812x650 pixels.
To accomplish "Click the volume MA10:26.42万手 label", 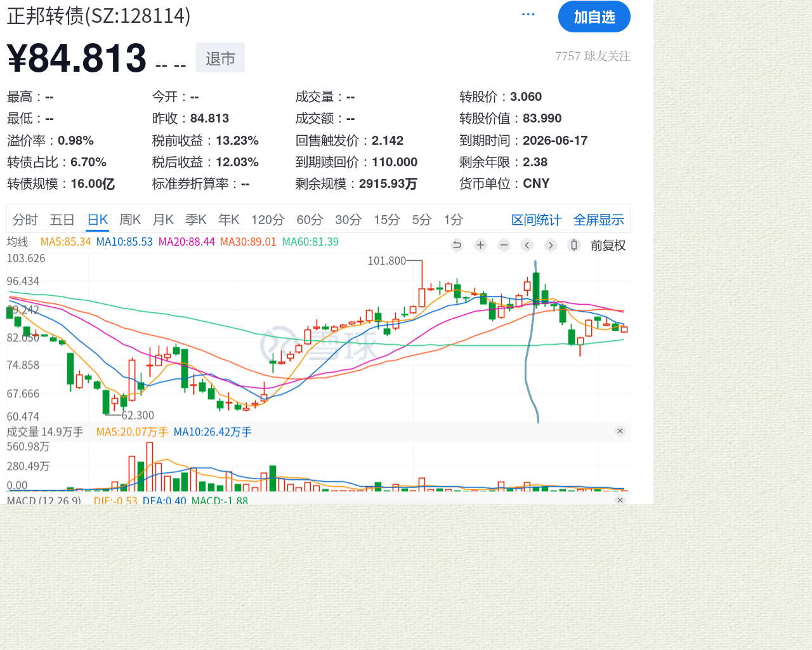I will tap(213, 432).
